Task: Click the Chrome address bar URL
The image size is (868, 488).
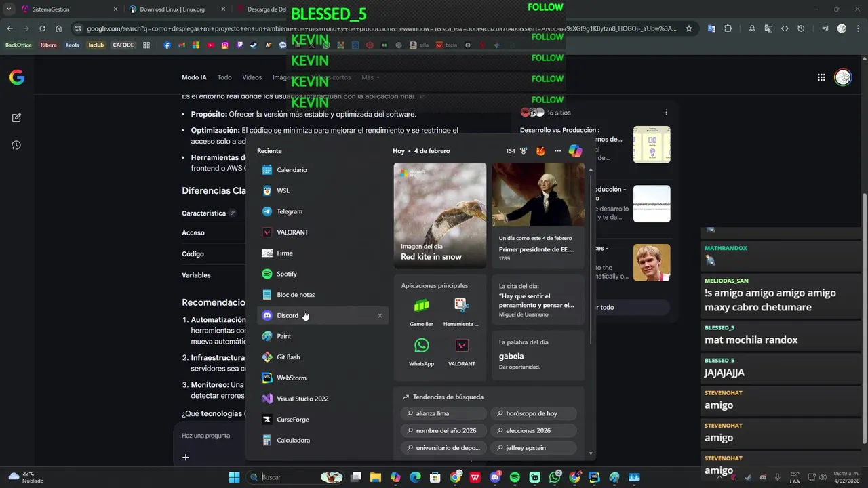Action: [381, 28]
